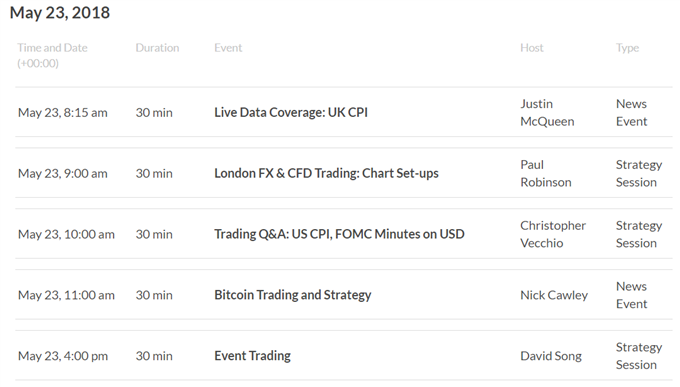The width and height of the screenshot is (680, 387).
Task: Click the May 23, 2018 date heading
Action: [x=60, y=13]
